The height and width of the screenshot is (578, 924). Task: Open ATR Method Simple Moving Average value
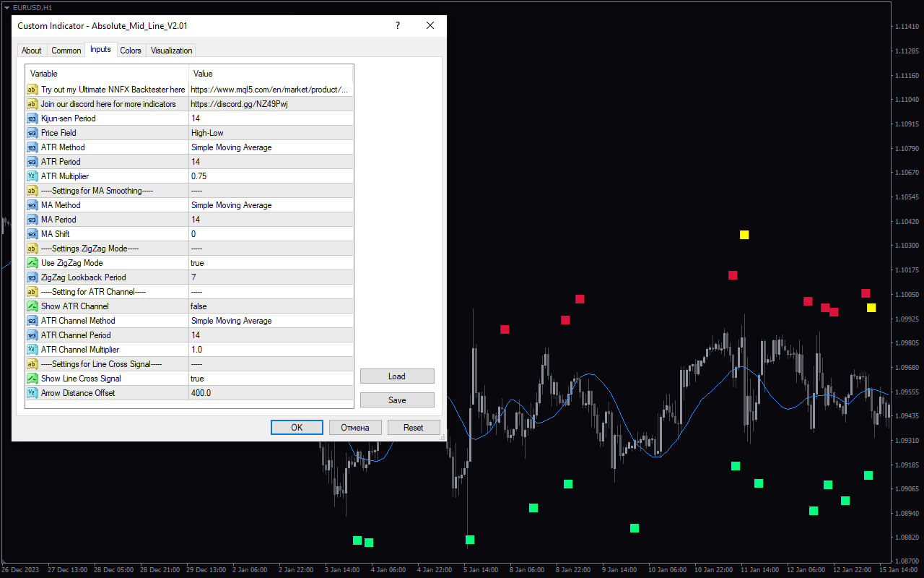click(x=271, y=147)
